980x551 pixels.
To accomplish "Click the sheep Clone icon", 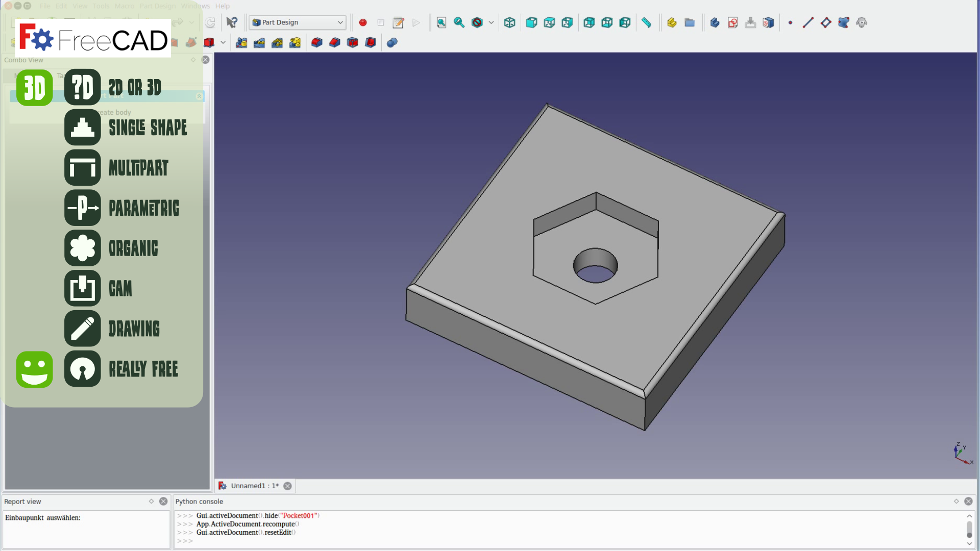I will tap(862, 22).
